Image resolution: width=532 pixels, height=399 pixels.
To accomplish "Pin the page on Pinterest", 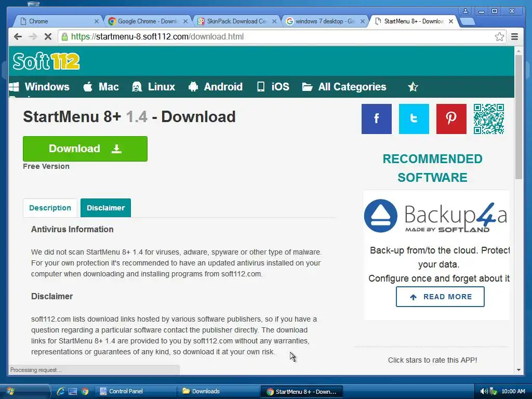I will click(x=451, y=119).
